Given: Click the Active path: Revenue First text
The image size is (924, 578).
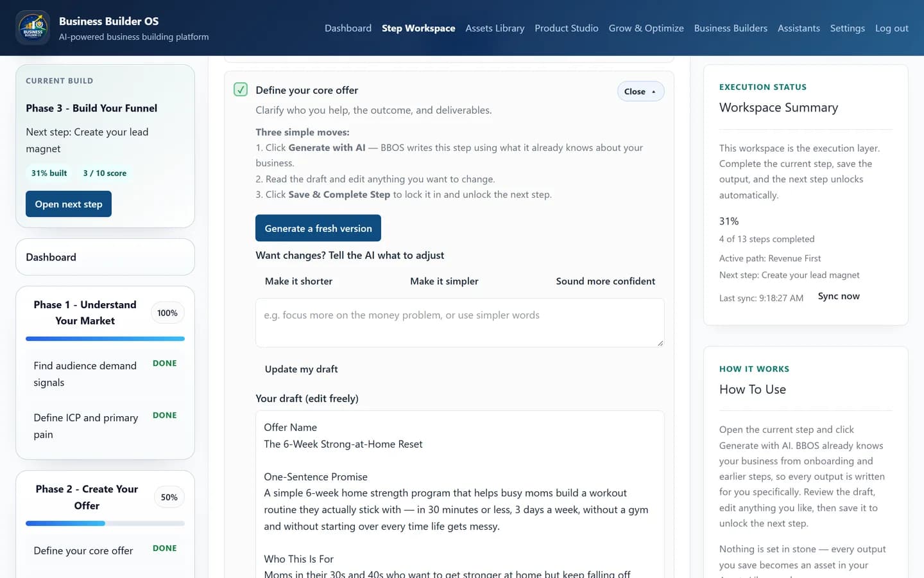Looking at the screenshot, I should coord(770,258).
